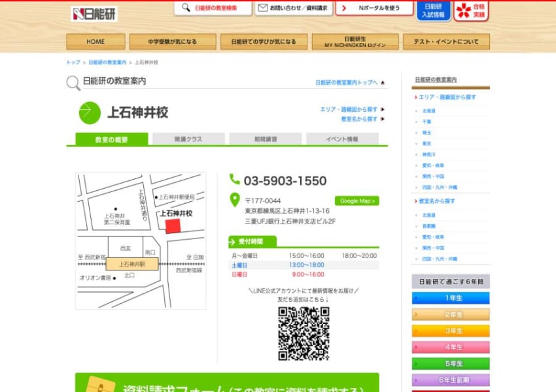The width and height of the screenshot is (556, 392).
Task: Open 中学受験が気になる menu item
Action: click(173, 42)
